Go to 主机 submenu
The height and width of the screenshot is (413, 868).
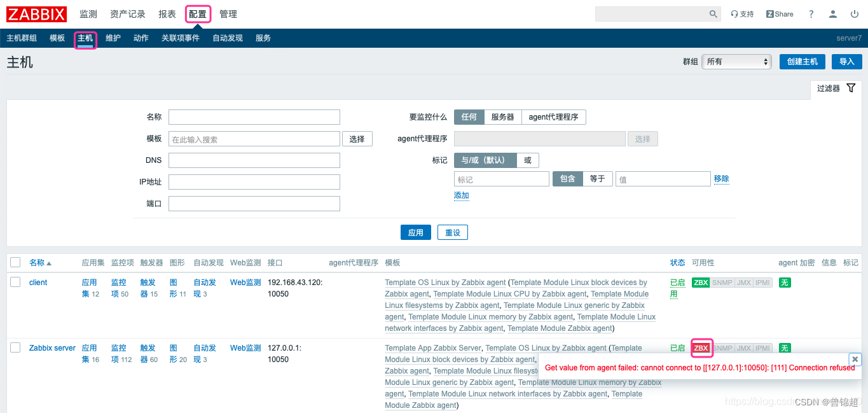point(85,38)
